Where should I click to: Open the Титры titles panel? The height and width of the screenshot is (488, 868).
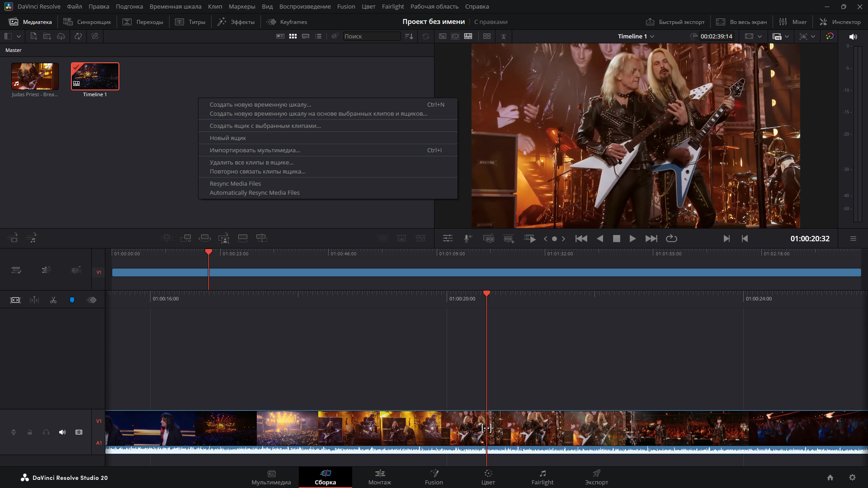190,22
